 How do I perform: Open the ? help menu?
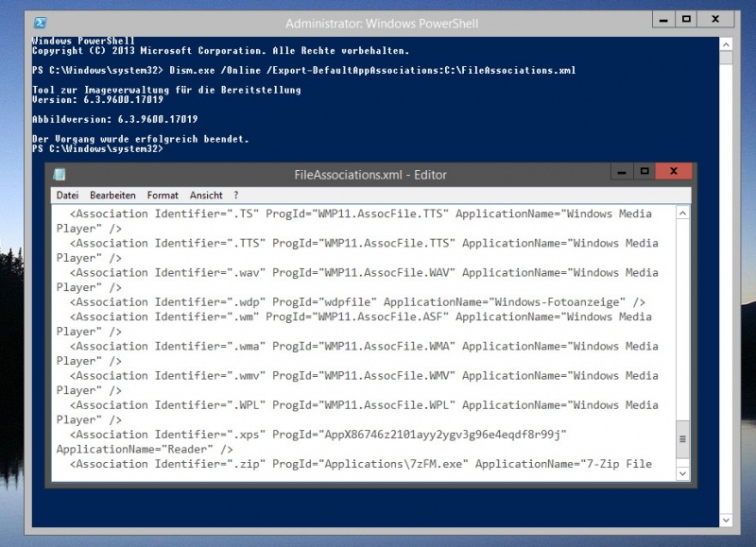(235, 196)
